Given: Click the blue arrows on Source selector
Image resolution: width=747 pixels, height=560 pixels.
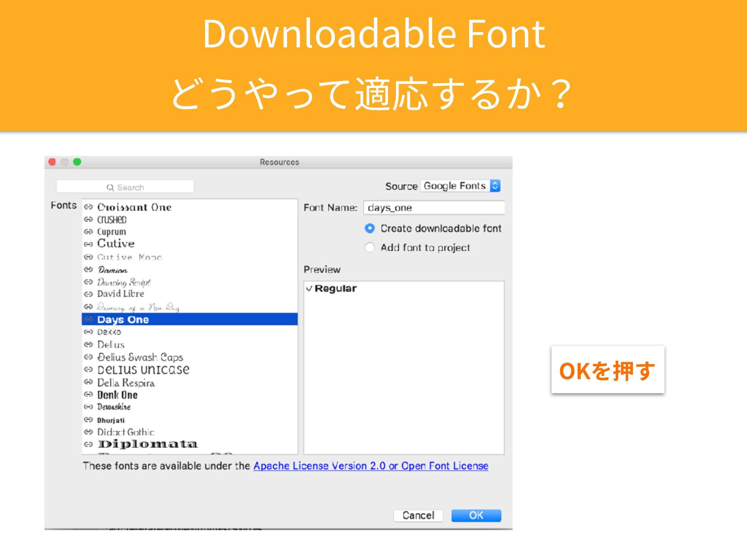Looking at the screenshot, I should pyautogui.click(x=495, y=186).
